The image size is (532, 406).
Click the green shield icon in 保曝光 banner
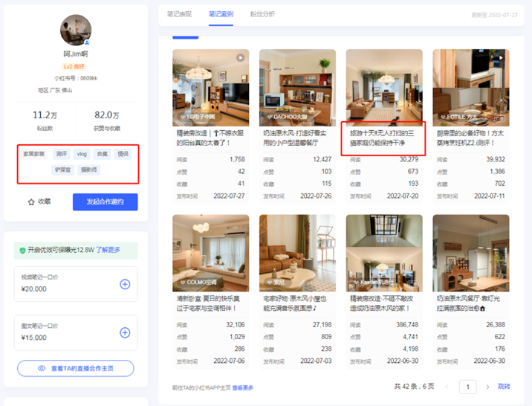22,250
